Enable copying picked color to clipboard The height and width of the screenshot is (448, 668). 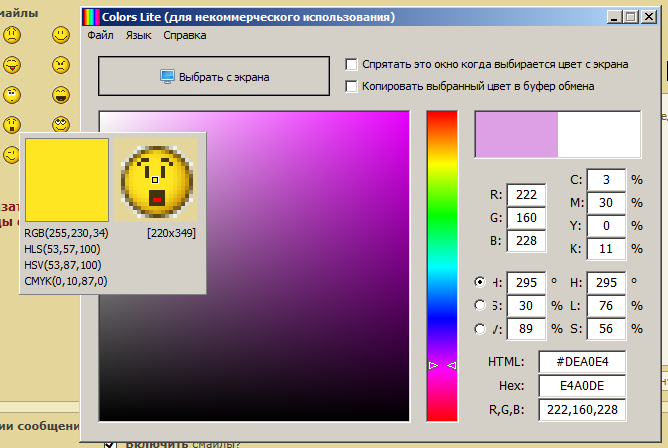[x=351, y=86]
